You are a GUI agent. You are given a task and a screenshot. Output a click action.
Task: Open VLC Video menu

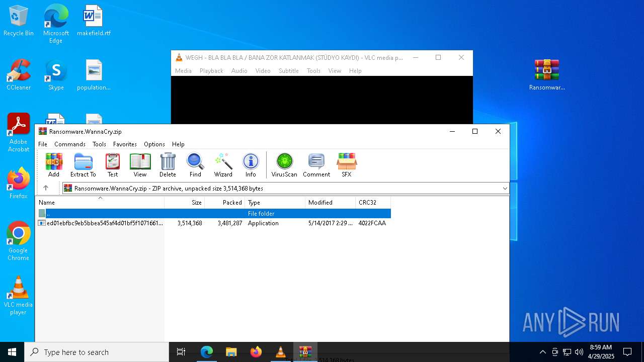[x=263, y=71]
